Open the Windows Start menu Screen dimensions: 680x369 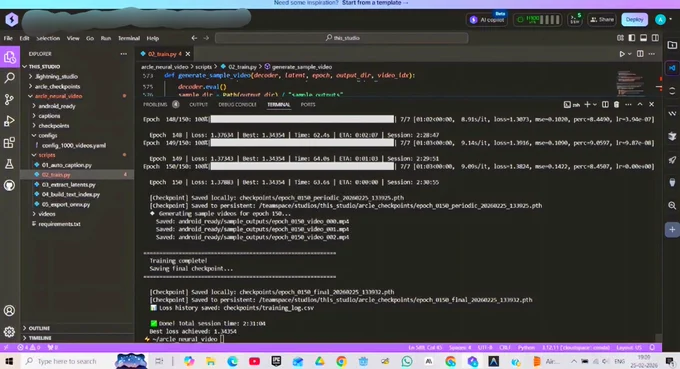coord(9,361)
